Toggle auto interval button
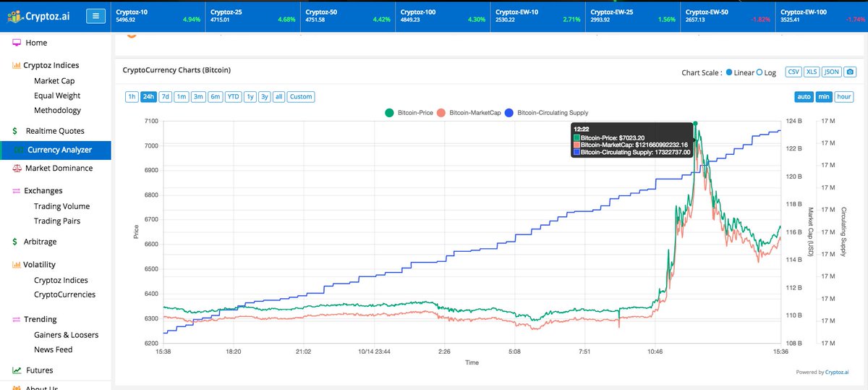Screen dimensions: 868x390 [x=804, y=97]
